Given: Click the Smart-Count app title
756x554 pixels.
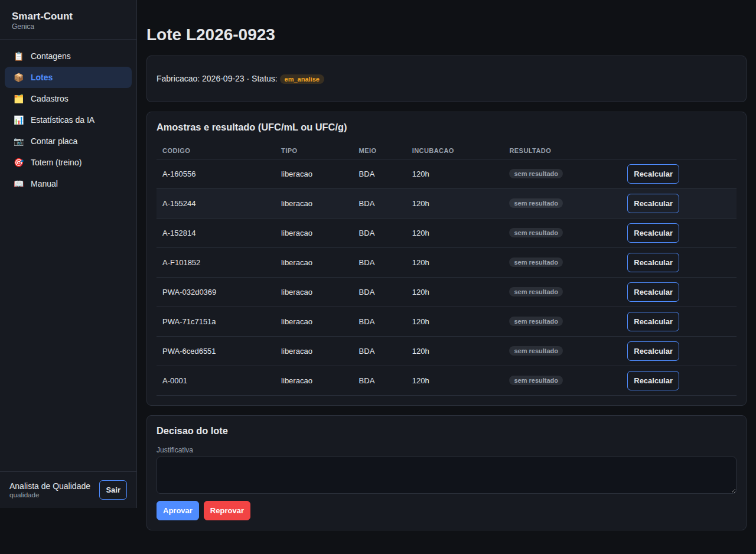Looking at the screenshot, I should pos(42,16).
